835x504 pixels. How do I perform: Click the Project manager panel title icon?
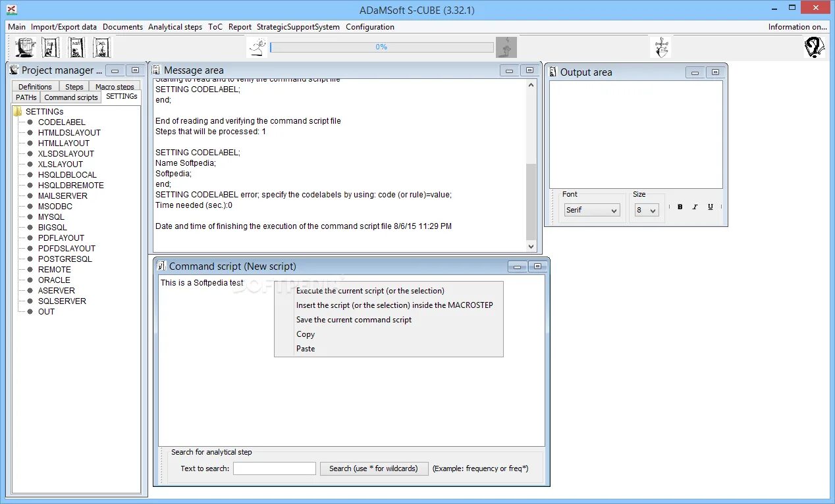pyautogui.click(x=14, y=70)
